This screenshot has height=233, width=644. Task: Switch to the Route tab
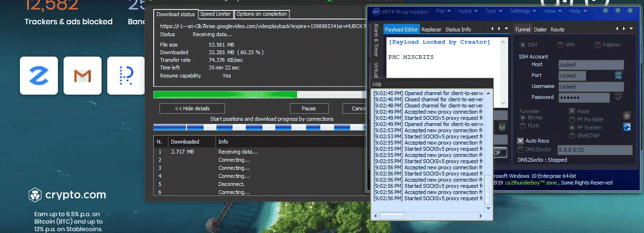tap(558, 29)
